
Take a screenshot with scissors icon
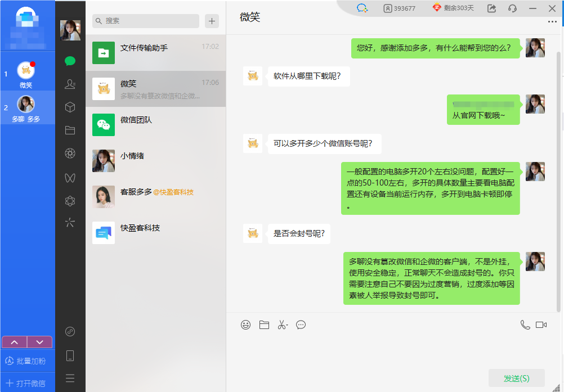(283, 325)
